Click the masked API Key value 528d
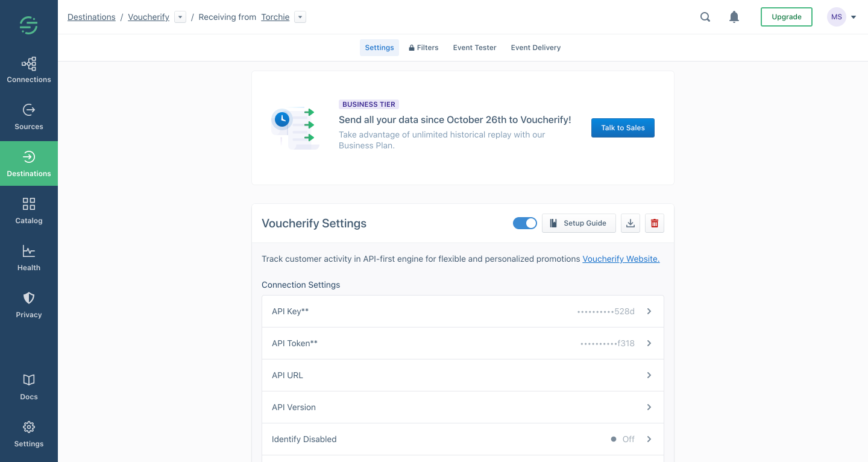The height and width of the screenshot is (462, 868). (606, 311)
